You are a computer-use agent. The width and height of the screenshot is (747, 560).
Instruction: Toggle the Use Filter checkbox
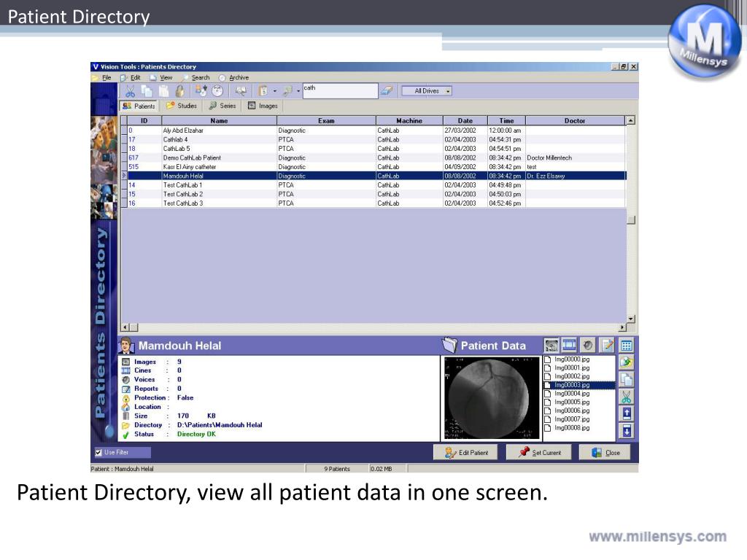click(98, 452)
